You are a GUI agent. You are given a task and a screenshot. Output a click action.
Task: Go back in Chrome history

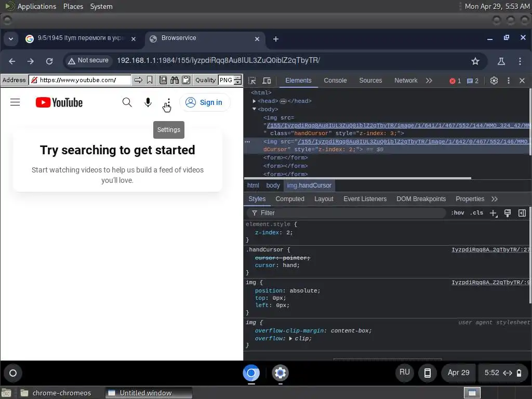coord(12,61)
